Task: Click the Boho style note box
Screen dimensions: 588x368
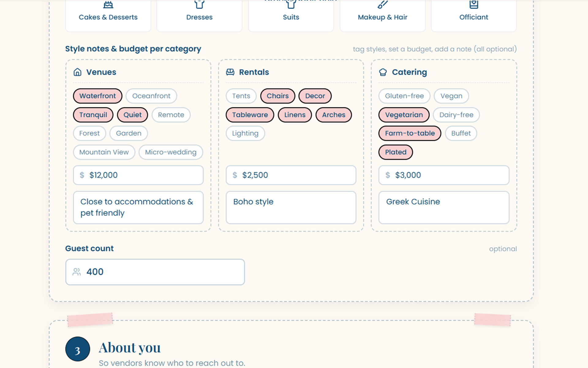Action: coord(291,208)
